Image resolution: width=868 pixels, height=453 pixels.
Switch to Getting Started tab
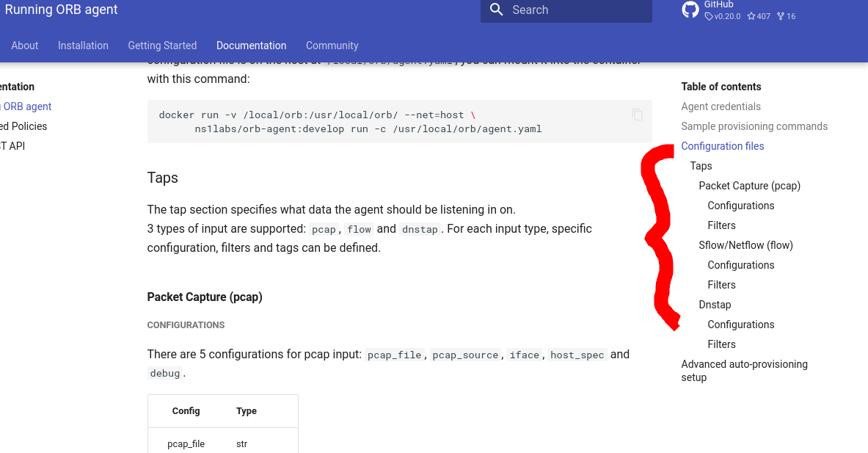coord(162,46)
